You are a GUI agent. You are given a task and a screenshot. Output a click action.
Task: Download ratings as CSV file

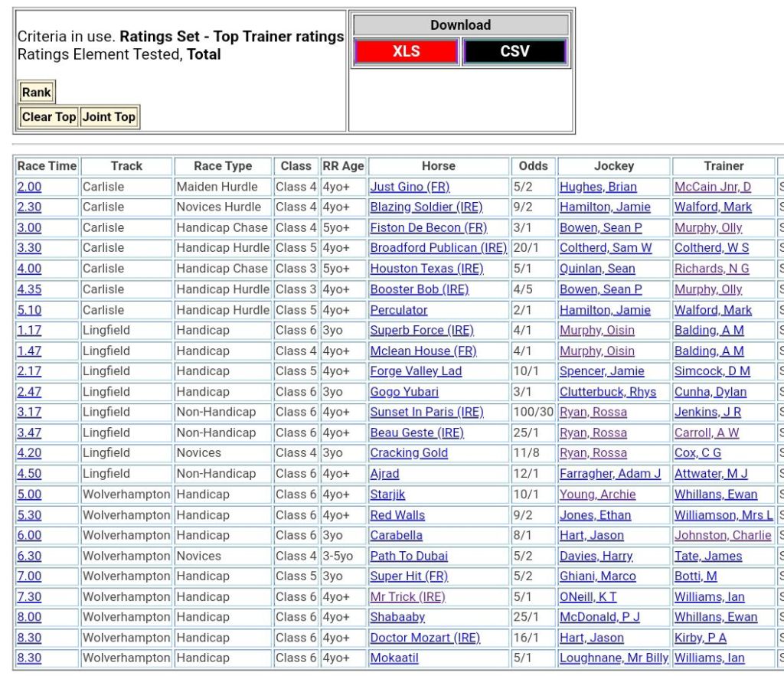click(x=514, y=51)
